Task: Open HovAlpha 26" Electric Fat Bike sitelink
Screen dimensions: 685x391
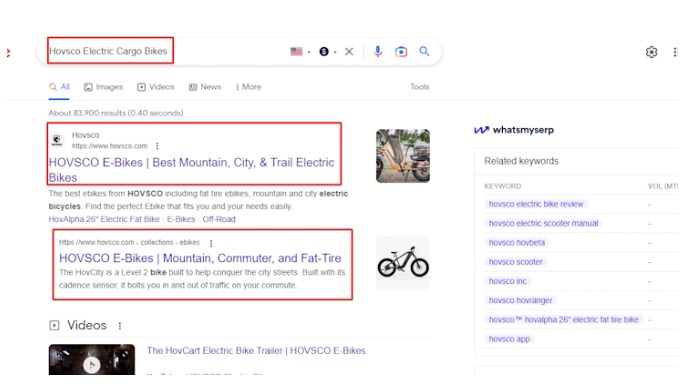Action: tap(104, 219)
